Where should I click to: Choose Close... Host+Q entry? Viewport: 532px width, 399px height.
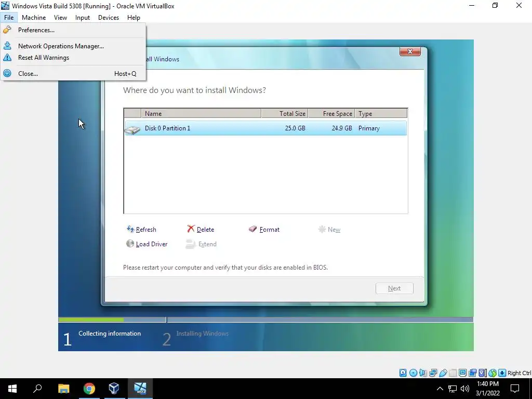click(73, 73)
